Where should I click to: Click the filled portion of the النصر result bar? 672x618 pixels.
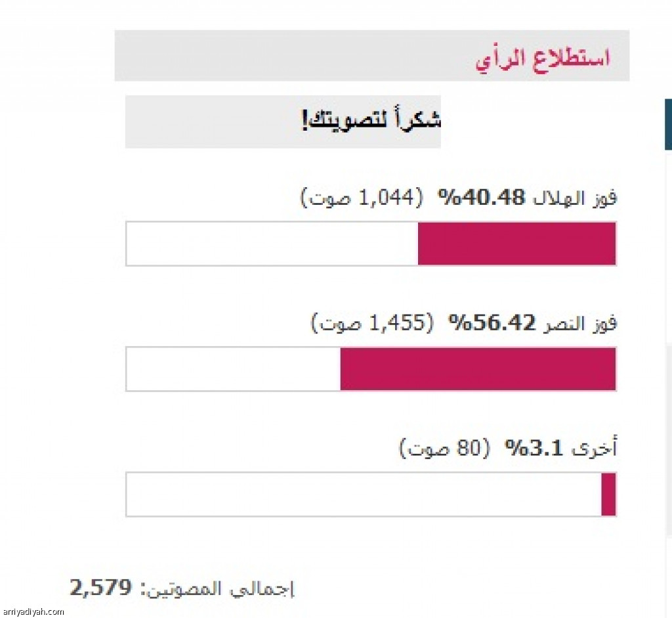point(478,369)
